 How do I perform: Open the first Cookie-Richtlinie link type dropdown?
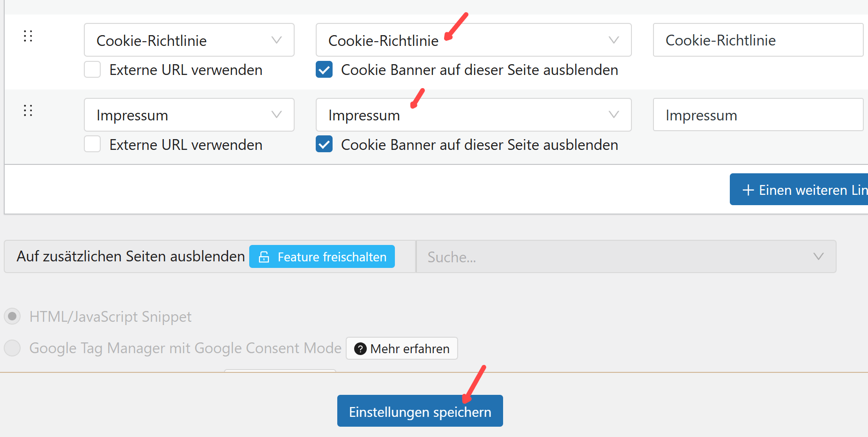(189, 40)
